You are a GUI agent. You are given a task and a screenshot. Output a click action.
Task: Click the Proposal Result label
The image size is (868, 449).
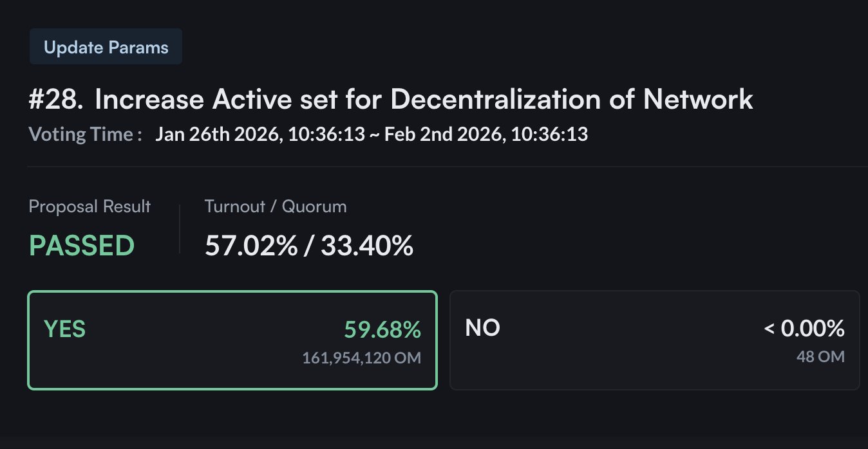[x=90, y=206]
